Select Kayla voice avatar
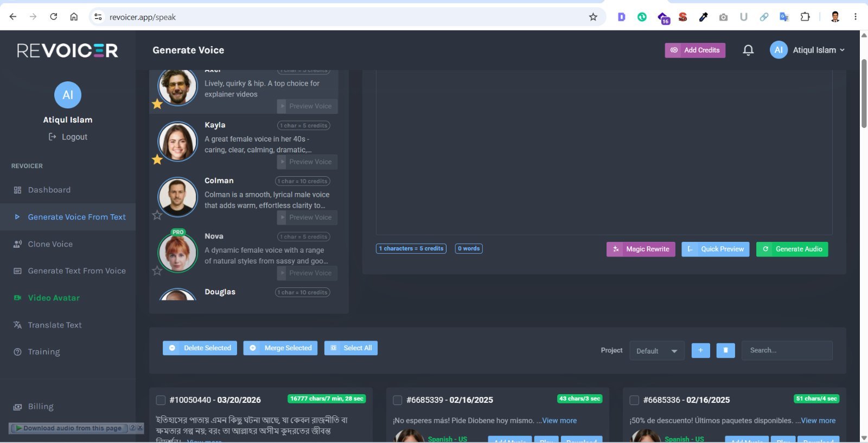The image size is (868, 443). coord(177,142)
